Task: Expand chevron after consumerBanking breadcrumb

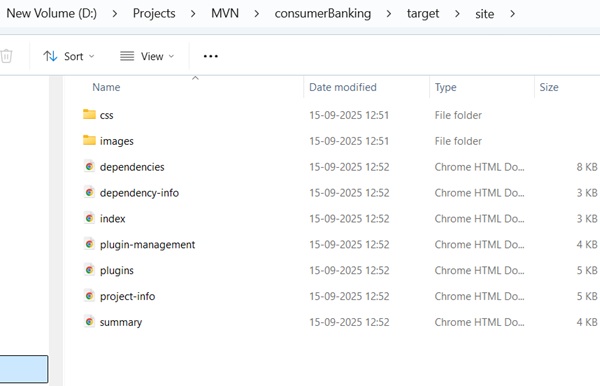Action: click(x=389, y=14)
